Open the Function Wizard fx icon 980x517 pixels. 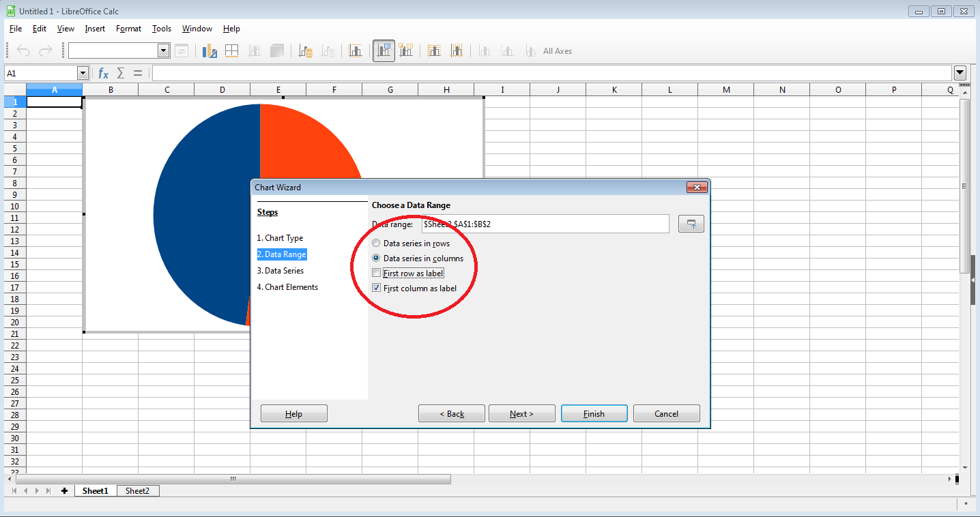pyautogui.click(x=104, y=73)
